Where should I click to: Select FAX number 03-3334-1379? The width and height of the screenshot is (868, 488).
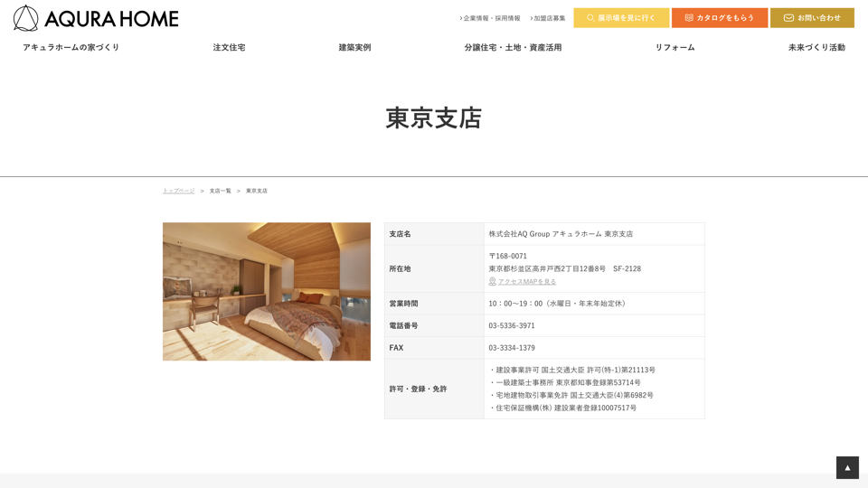coord(512,348)
